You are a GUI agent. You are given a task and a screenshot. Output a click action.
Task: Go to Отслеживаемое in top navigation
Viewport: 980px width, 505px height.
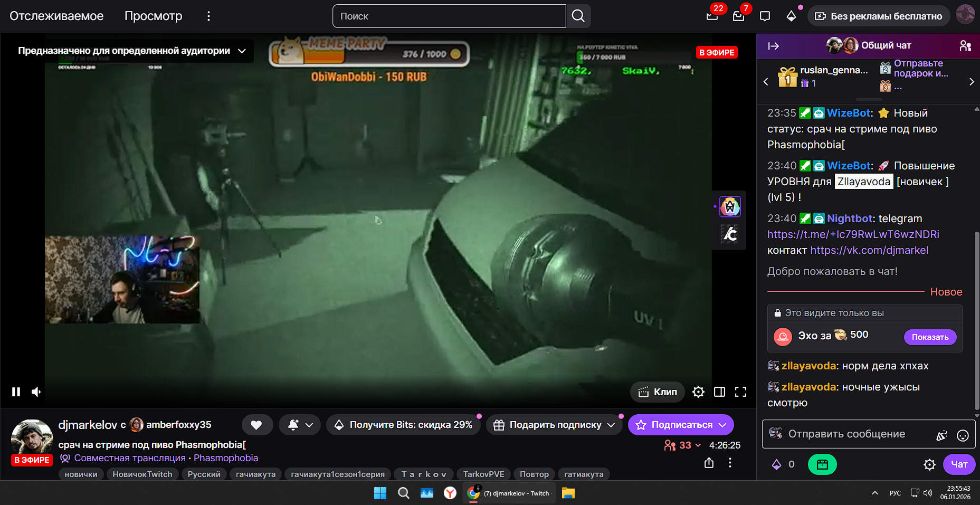56,16
